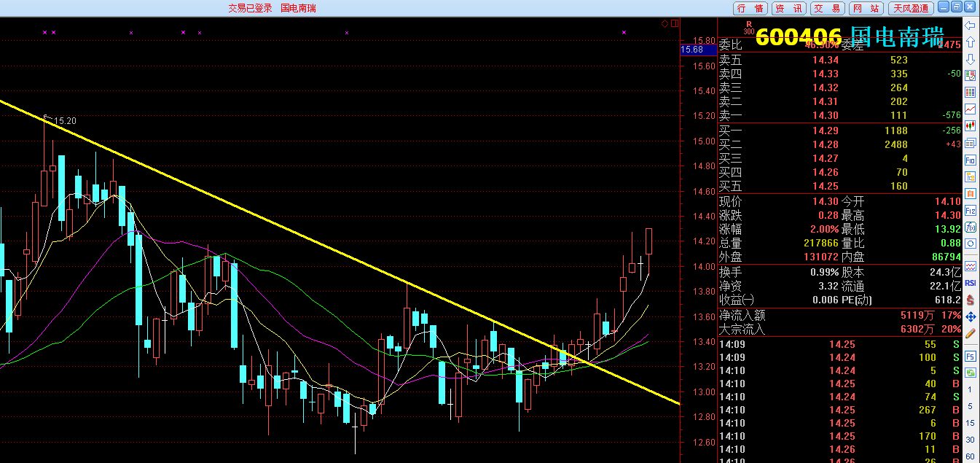980x463 pixels.
Task: Open the colored quote table icon
Action: (x=970, y=93)
